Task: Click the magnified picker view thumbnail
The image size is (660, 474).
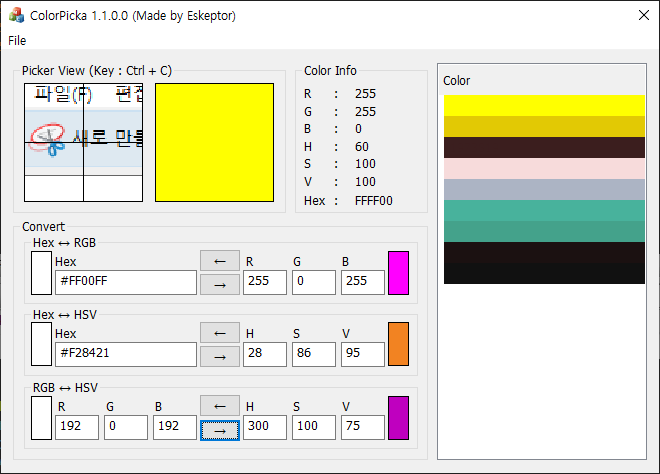Action: [x=83, y=142]
